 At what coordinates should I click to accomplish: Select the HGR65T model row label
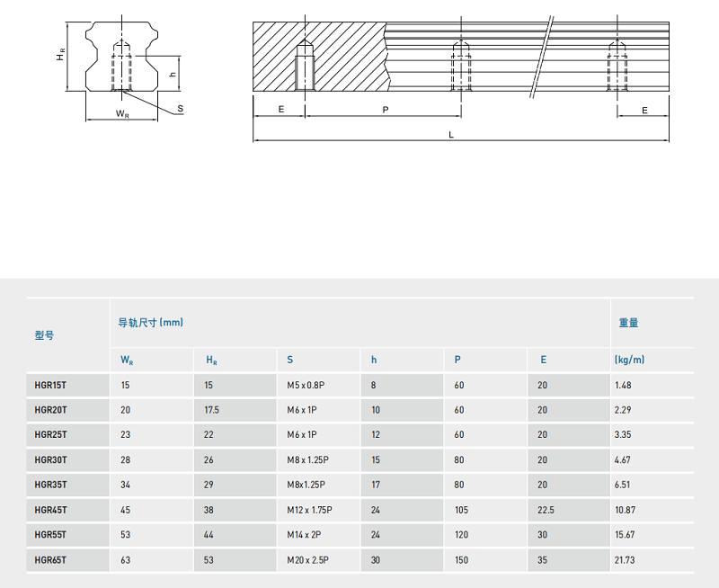(x=50, y=560)
